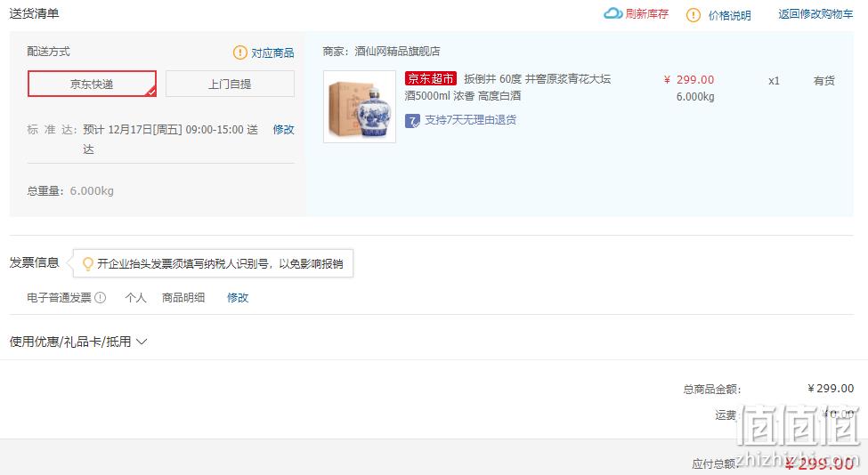This screenshot has height=475, width=868.
Task: Open the 对应商品 link
Action: pyautogui.click(x=272, y=53)
